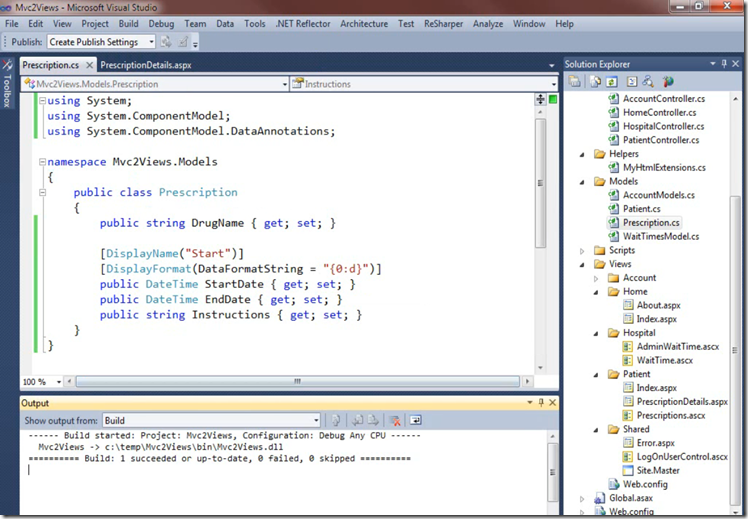This screenshot has width=748, height=519.
Task: Collapse the Prescription class block
Action: pyautogui.click(x=42, y=193)
